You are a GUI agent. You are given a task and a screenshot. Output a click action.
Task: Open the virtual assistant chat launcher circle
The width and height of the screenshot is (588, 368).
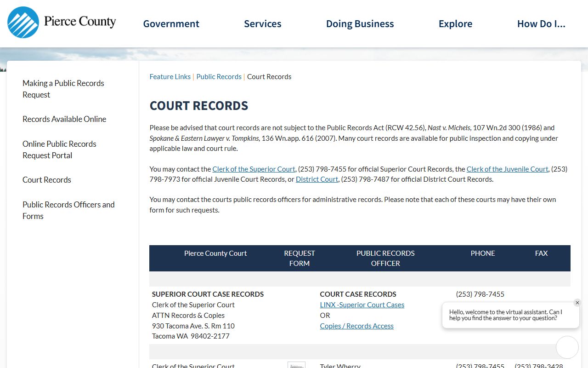567,347
